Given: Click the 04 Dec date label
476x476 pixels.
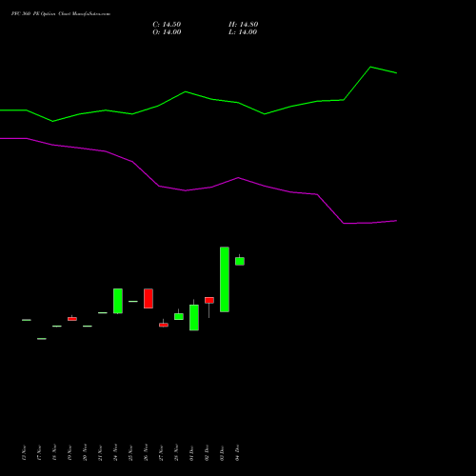Looking at the screenshot, I should [x=237, y=452].
